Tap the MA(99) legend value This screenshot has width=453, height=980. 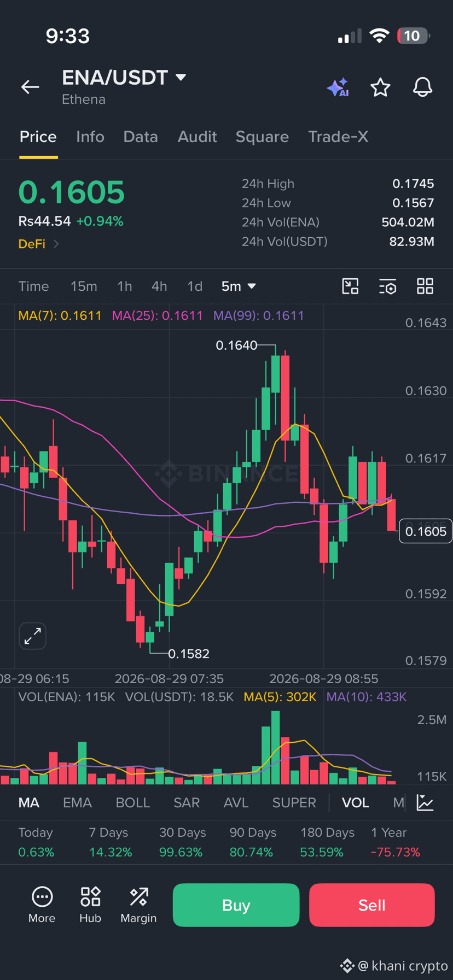(259, 315)
